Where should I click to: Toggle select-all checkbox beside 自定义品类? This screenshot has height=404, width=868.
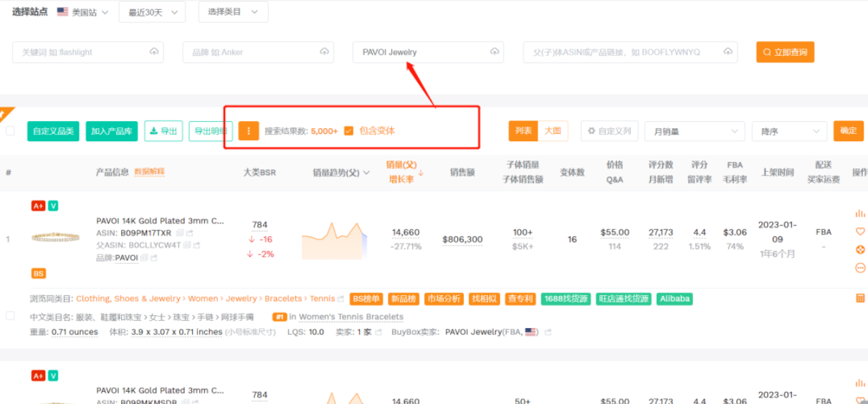[x=10, y=131]
